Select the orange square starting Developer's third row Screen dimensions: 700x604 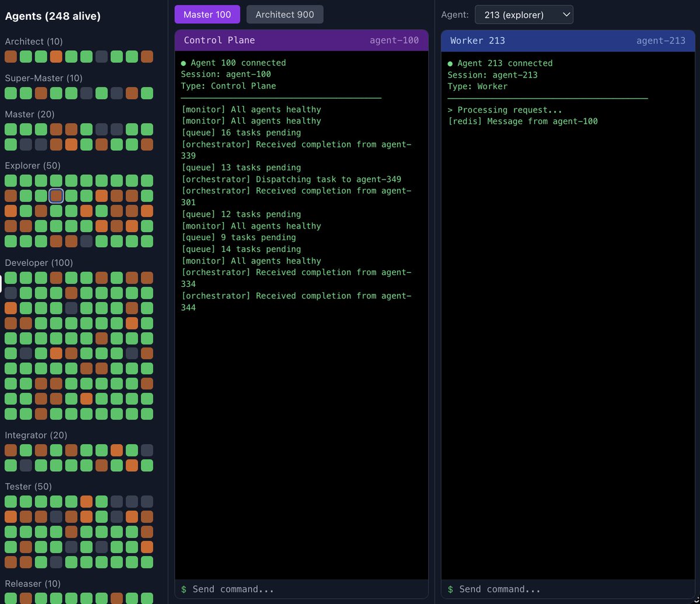tap(10, 308)
